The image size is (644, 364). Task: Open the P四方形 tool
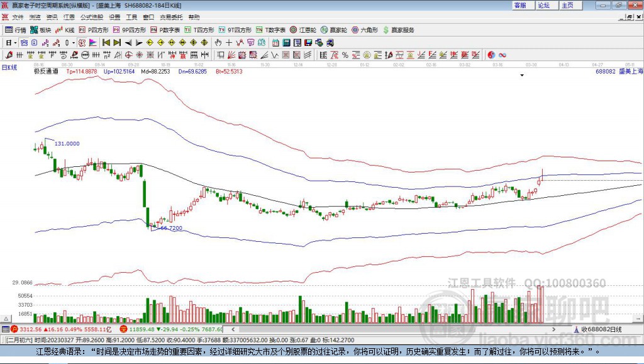[94, 30]
